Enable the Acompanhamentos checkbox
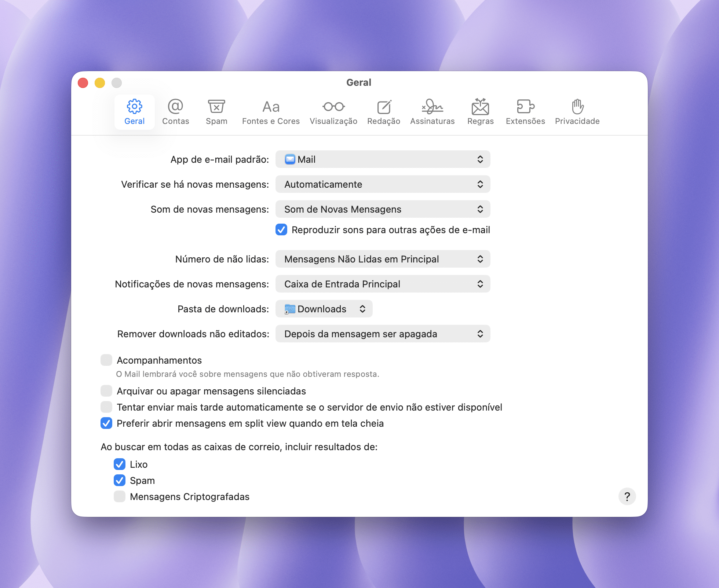The height and width of the screenshot is (588, 719). click(106, 360)
